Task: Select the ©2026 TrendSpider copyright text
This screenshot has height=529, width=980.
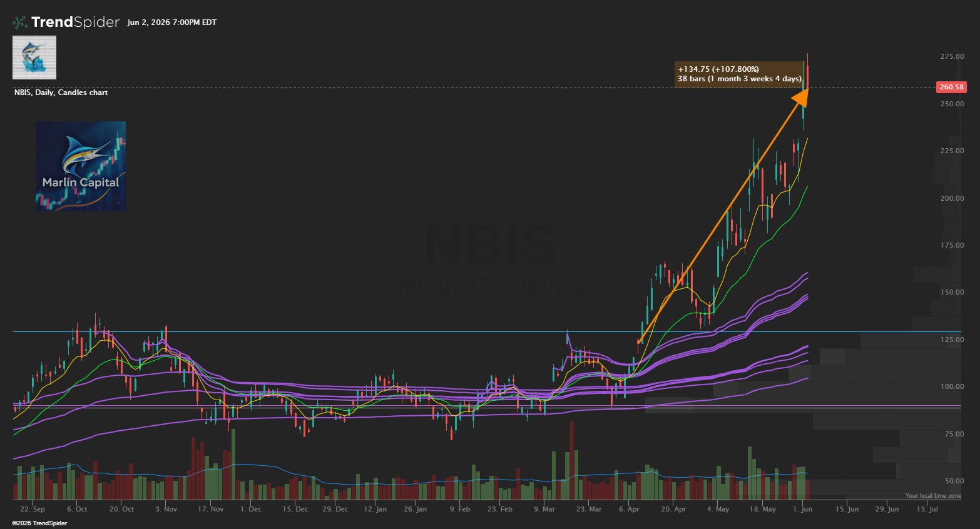Action: coord(40,523)
